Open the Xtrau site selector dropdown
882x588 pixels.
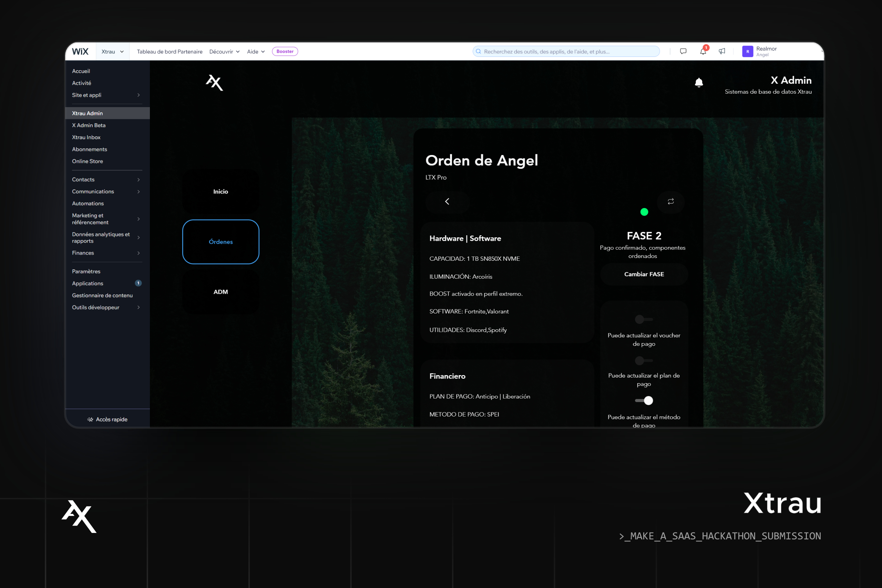[x=112, y=52]
